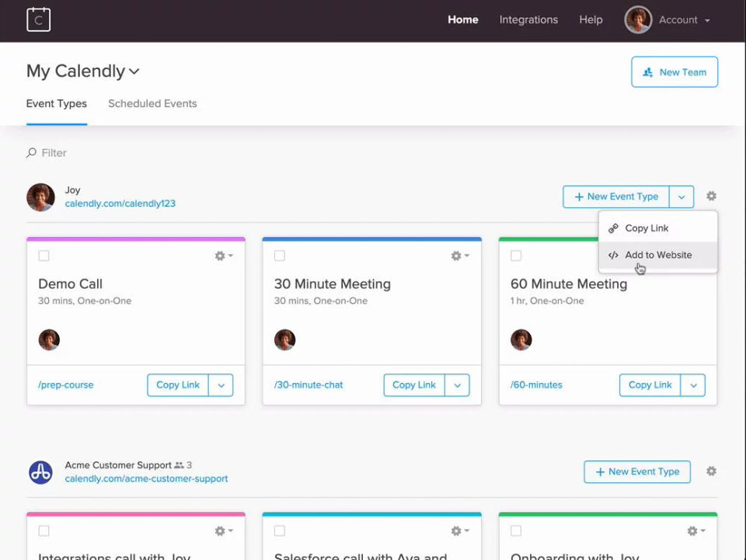
Task: Click the New Team button
Action: (x=675, y=71)
